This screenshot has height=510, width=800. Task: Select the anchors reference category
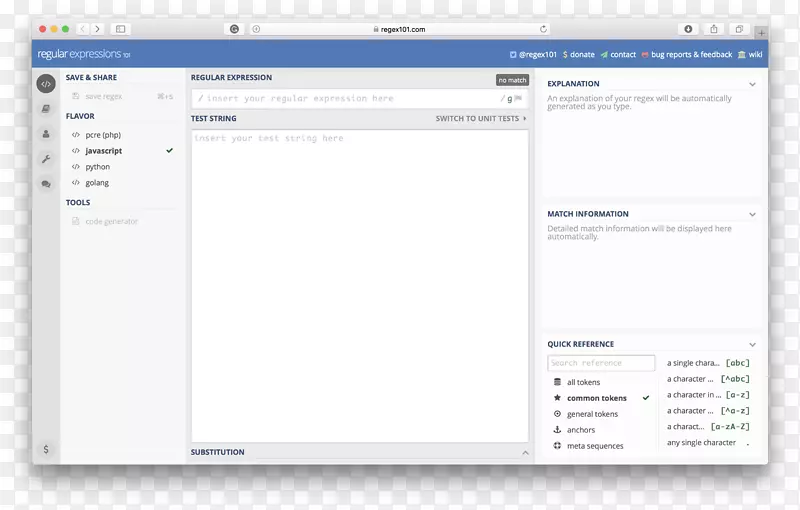coord(580,430)
